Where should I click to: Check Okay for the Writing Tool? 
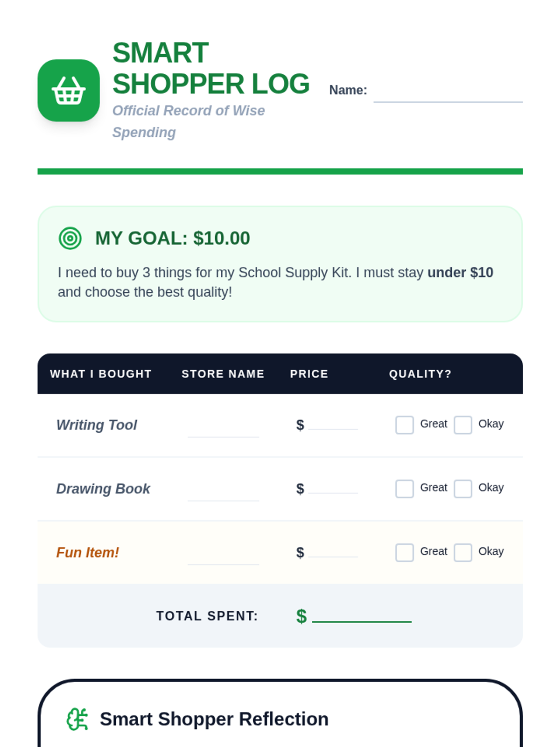pyautogui.click(x=462, y=425)
